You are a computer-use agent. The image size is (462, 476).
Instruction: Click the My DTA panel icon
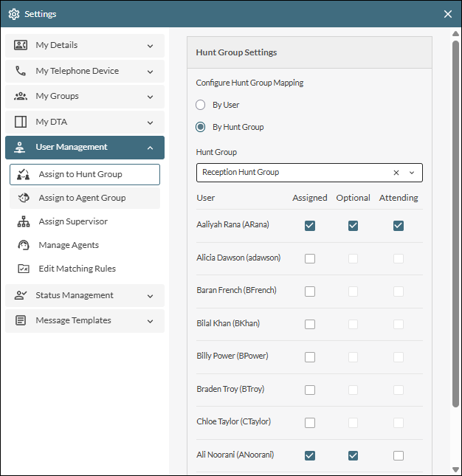21,122
